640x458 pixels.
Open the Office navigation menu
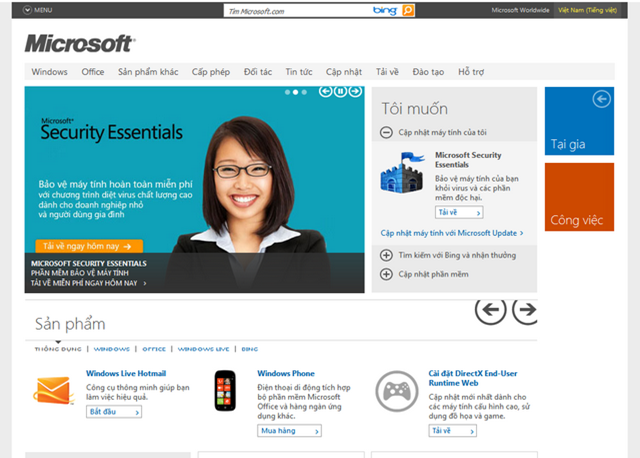pos(93,72)
